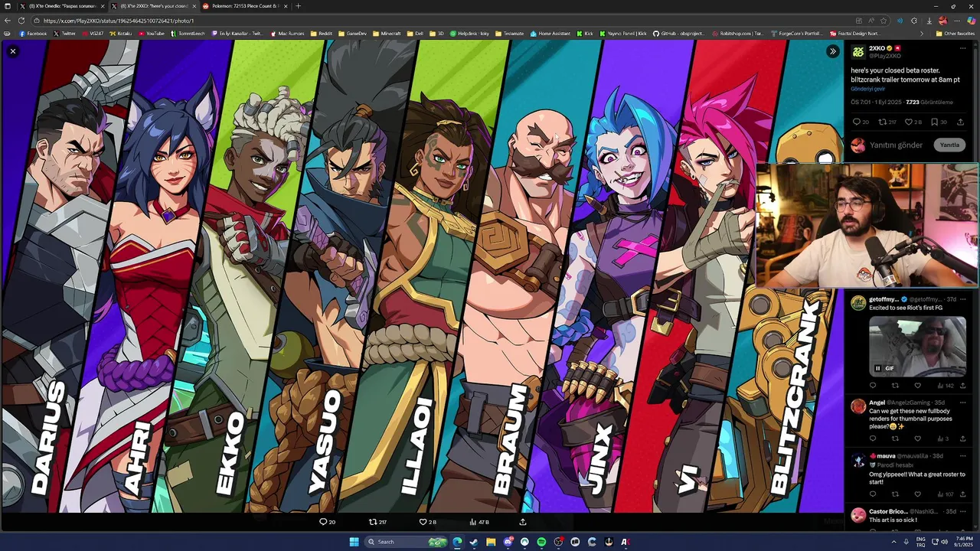Viewport: 980px width, 551px height.
Task: Click the favorites star in address bar
Action: [x=884, y=21]
